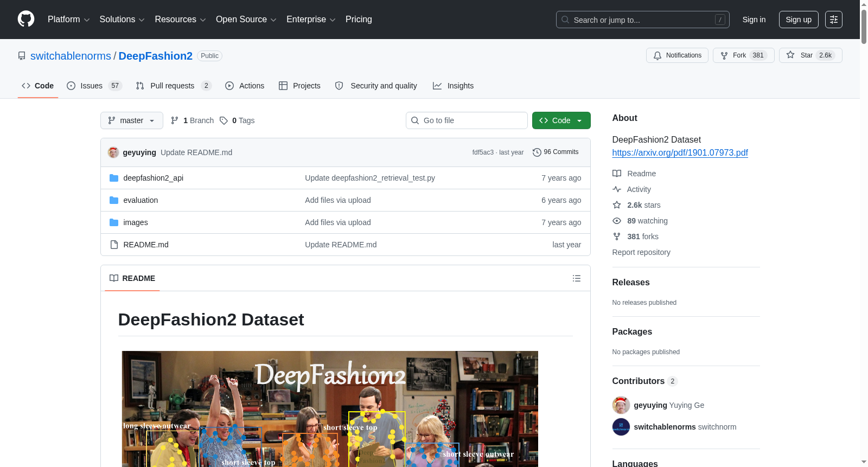Open commit fdf5ac3
868x467 pixels.
tap(483, 152)
